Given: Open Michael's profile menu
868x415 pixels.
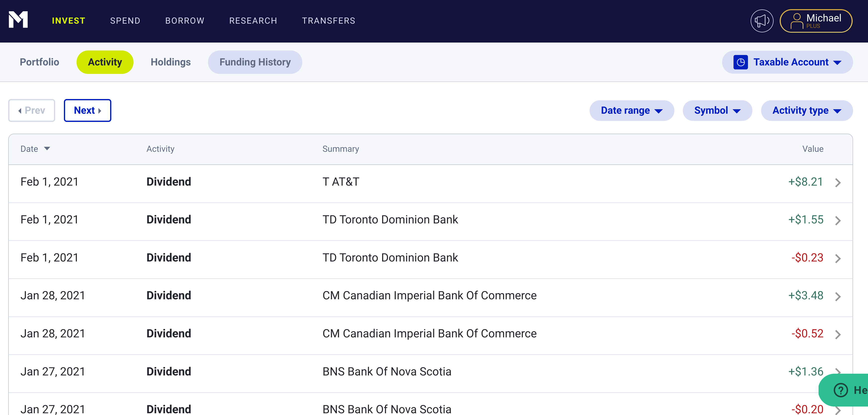Looking at the screenshot, I should [816, 21].
